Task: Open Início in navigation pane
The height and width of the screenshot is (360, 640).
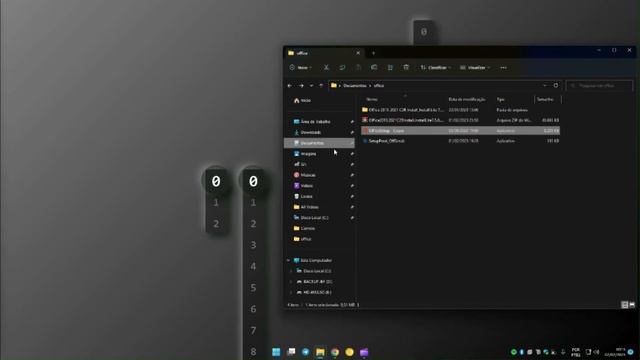Action: point(302,100)
